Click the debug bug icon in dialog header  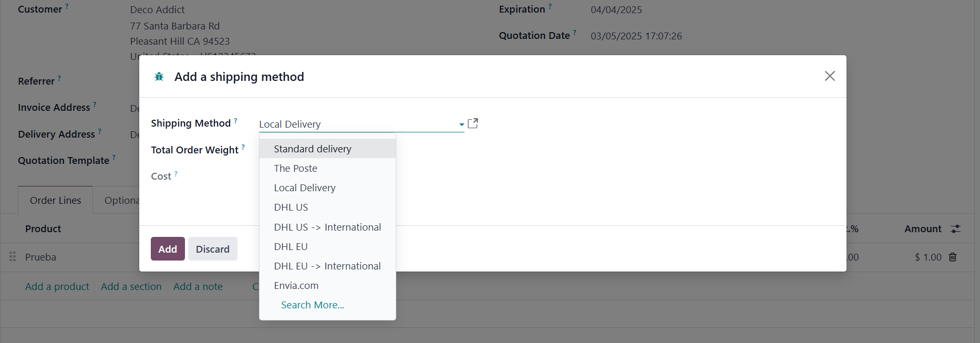159,77
